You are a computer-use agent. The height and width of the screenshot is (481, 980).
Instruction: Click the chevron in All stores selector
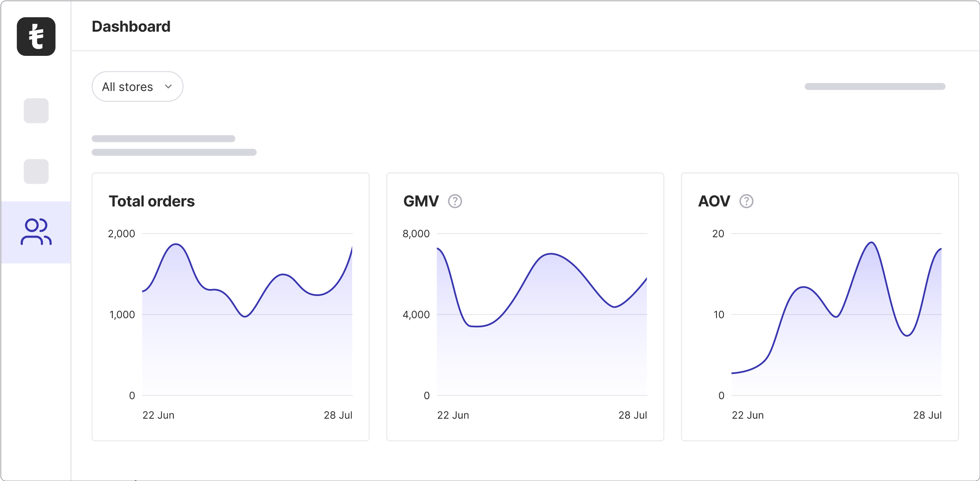coord(168,86)
